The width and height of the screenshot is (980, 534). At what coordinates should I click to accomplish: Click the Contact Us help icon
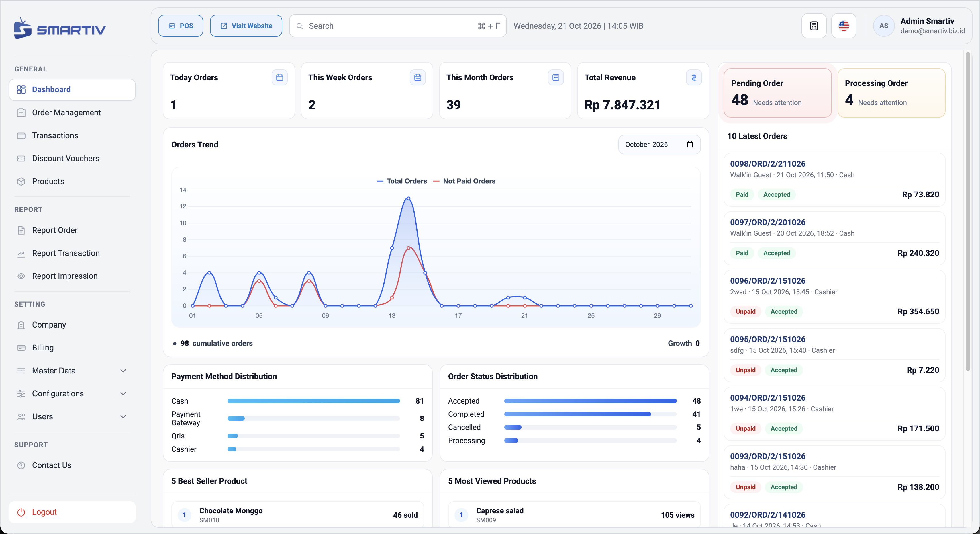click(x=21, y=465)
